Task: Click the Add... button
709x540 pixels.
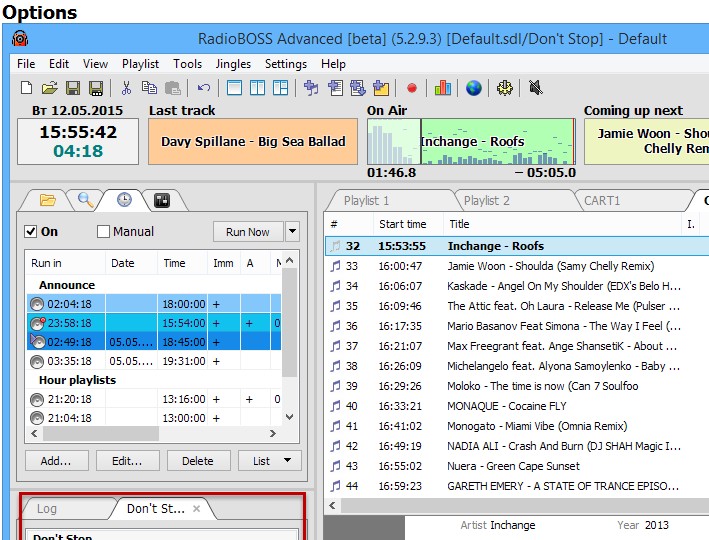Action: [56, 460]
